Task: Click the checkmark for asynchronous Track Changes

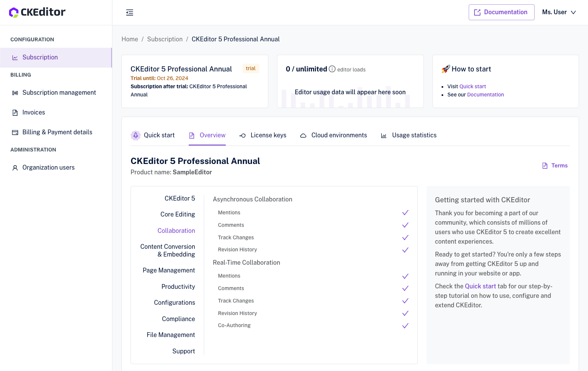Action: 405,238
